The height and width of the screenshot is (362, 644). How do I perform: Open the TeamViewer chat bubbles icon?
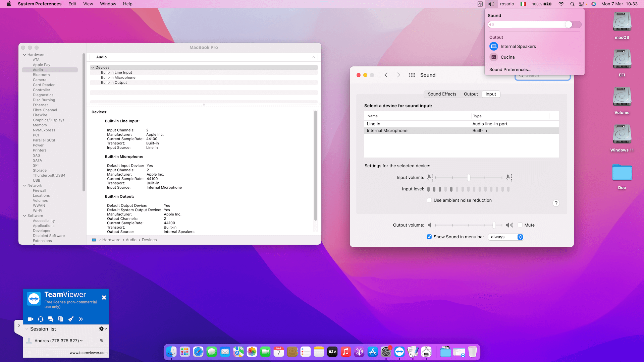pos(51,319)
